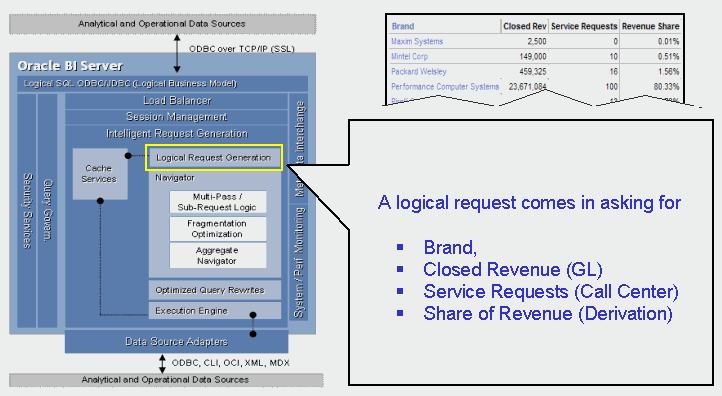The height and width of the screenshot is (396, 722).
Task: Select the Packard Welsley link
Action: [x=419, y=72]
